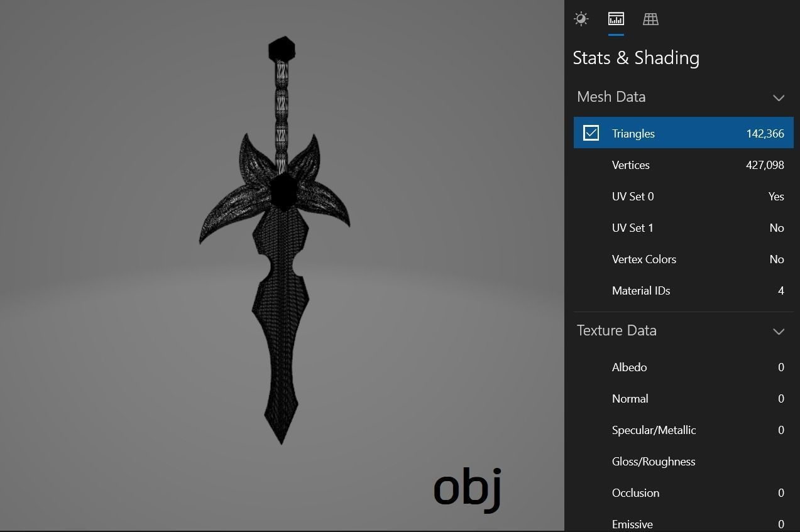This screenshot has width=800, height=532.
Task: Click the Mesh Data section heading
Action: coord(611,97)
